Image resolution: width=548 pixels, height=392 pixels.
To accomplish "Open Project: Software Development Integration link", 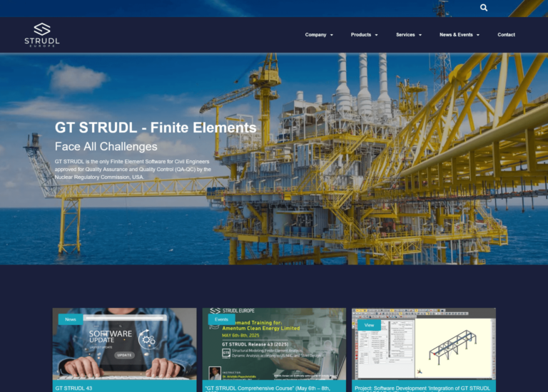I will point(422,388).
